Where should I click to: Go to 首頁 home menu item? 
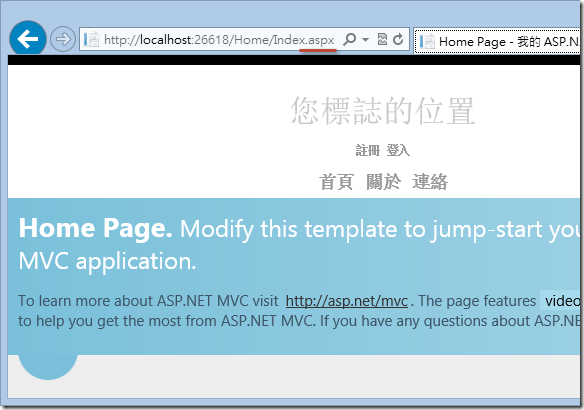(336, 182)
